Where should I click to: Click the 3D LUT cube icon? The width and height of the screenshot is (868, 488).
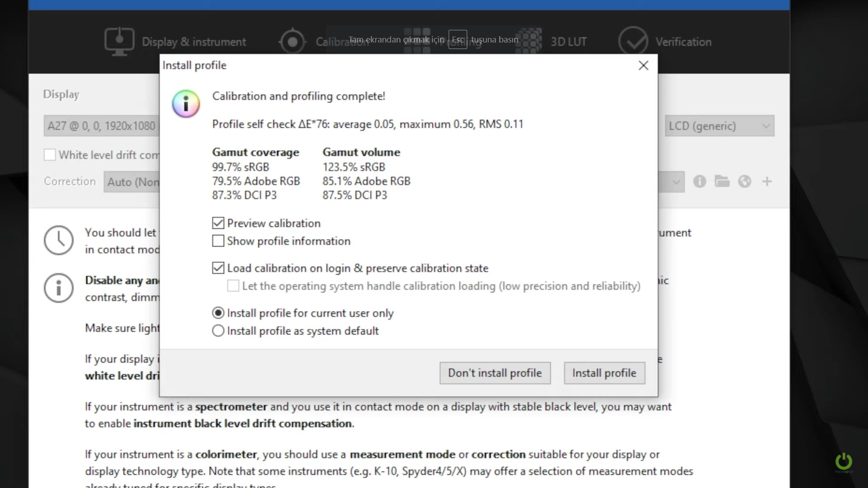pos(529,42)
